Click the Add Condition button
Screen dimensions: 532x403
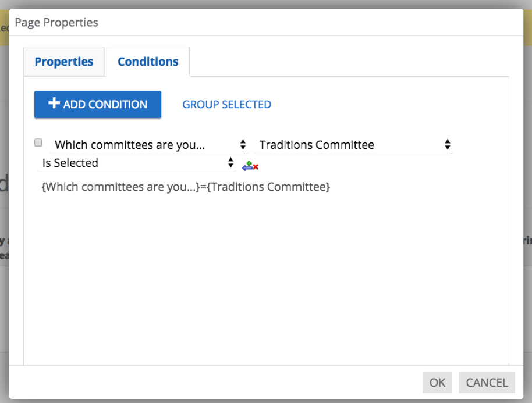(98, 105)
